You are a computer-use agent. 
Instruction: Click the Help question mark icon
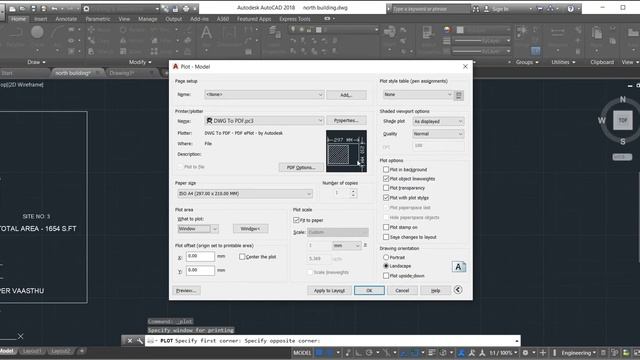(571, 9)
